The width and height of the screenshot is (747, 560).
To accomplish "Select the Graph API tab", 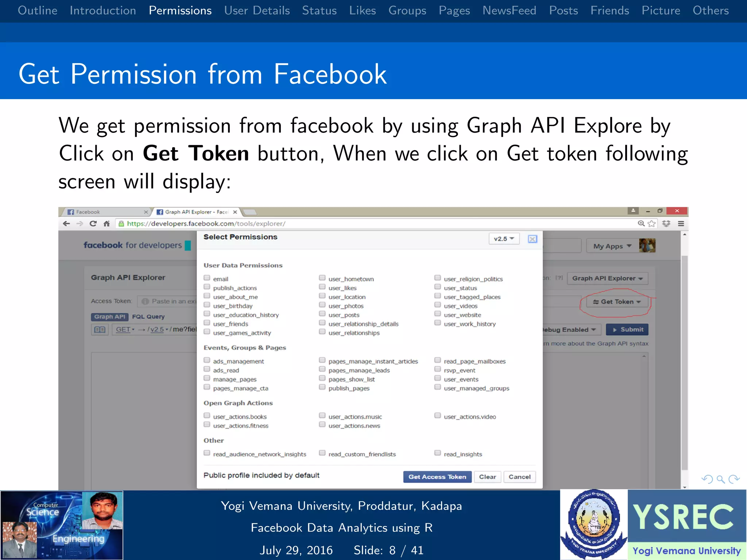I will pos(109,316).
